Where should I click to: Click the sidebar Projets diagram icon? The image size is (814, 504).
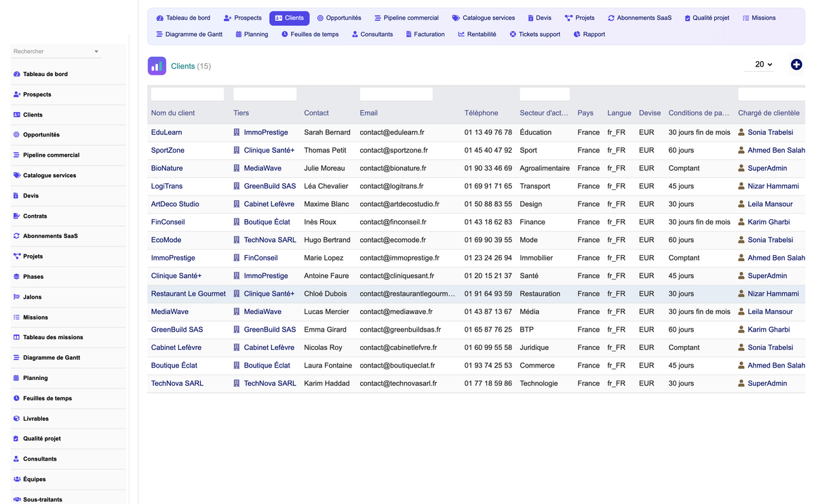[17, 256]
